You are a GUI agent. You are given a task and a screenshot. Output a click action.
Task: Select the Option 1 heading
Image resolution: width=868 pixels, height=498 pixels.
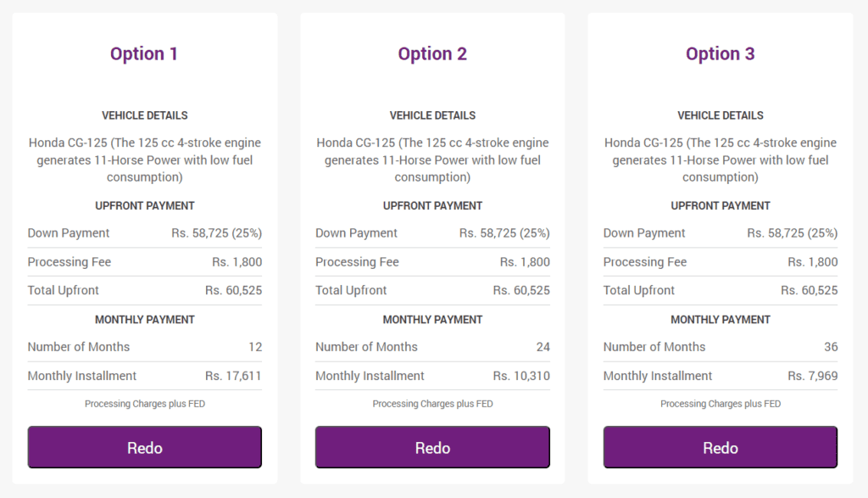pyautogui.click(x=144, y=53)
